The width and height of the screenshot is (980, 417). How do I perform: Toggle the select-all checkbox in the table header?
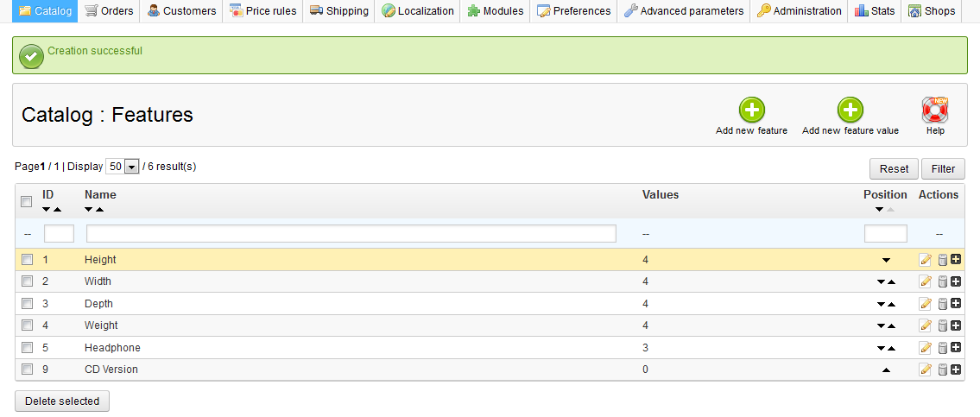[27, 200]
